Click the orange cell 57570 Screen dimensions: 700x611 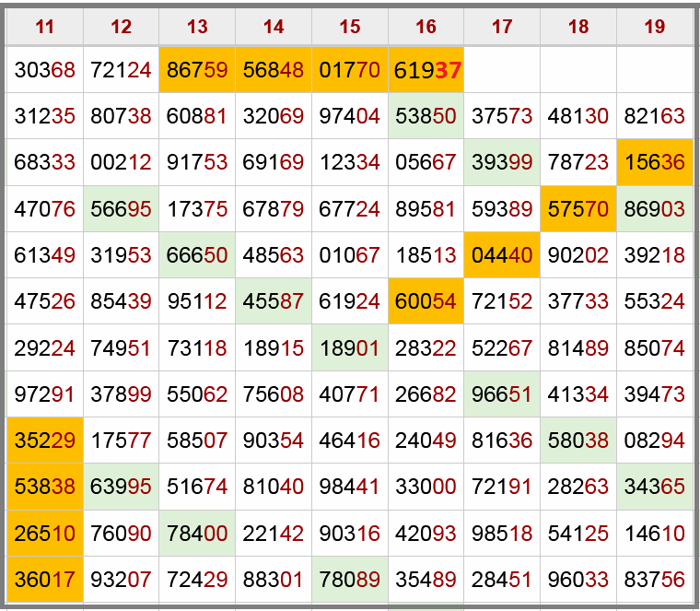tap(578, 208)
